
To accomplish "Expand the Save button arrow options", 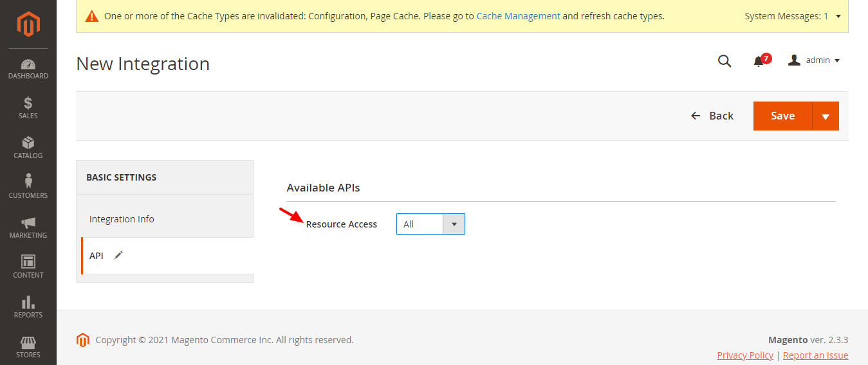I will [826, 116].
